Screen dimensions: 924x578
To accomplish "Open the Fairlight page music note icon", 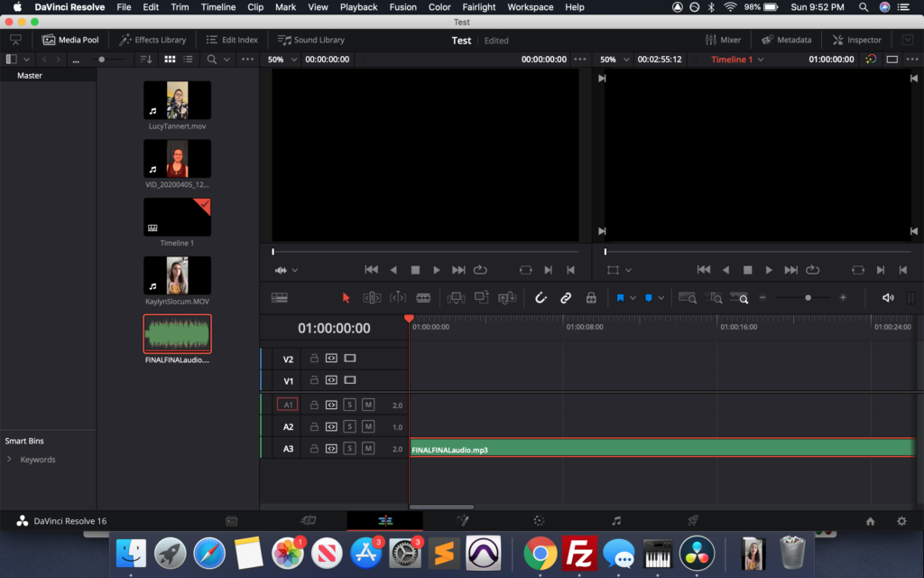I will click(616, 521).
